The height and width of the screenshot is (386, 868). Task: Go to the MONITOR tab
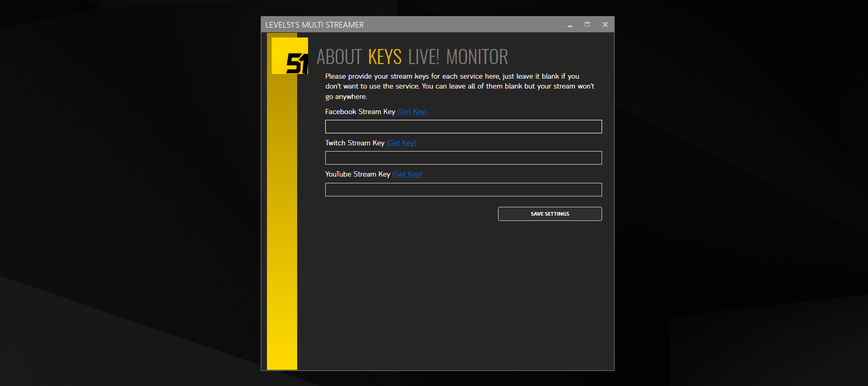tap(477, 57)
